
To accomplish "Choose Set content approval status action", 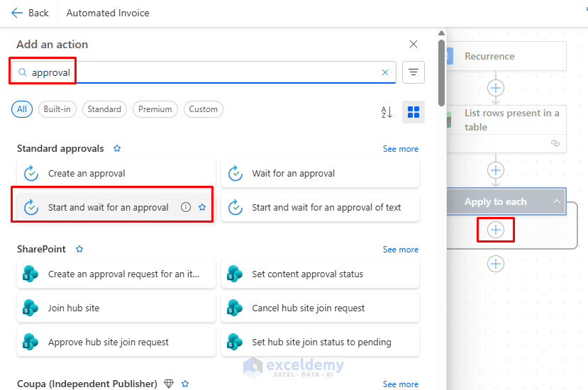I will click(x=320, y=274).
